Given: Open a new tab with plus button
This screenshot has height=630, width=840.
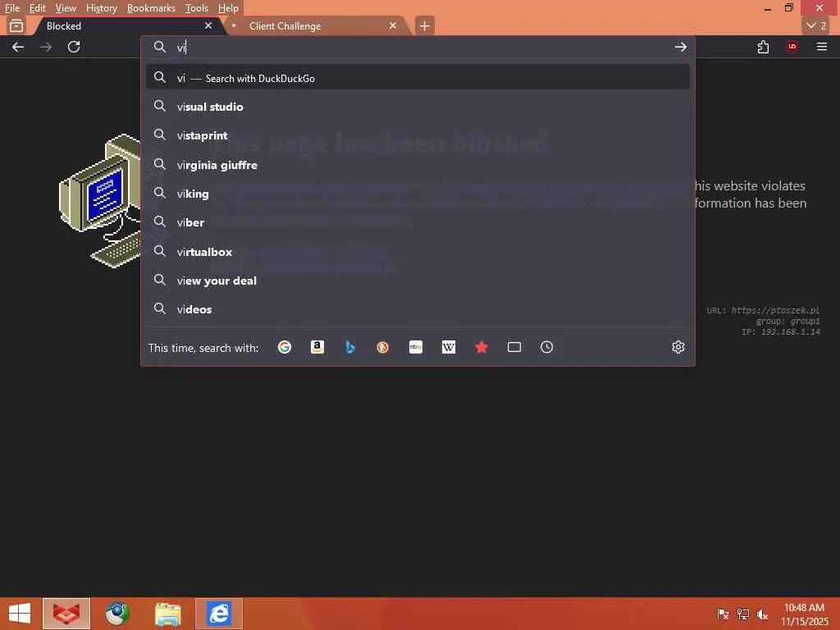Looking at the screenshot, I should 424,25.
